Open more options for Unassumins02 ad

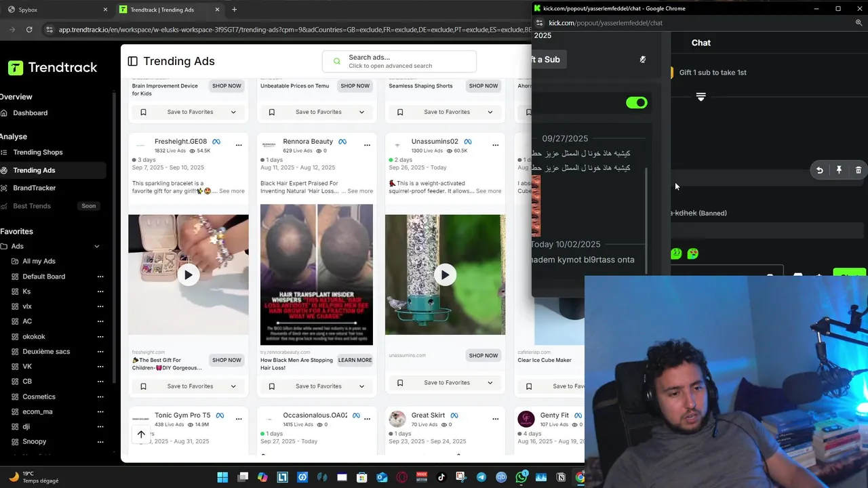(495, 144)
